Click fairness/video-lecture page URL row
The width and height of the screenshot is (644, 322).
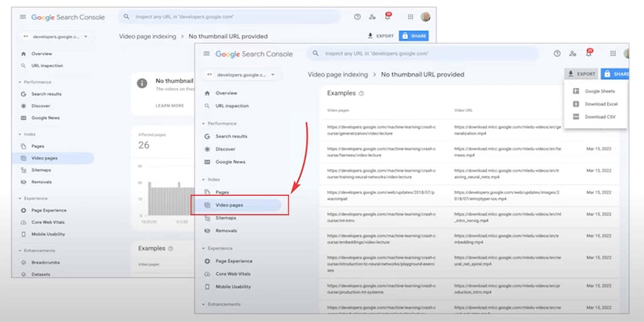tap(381, 152)
